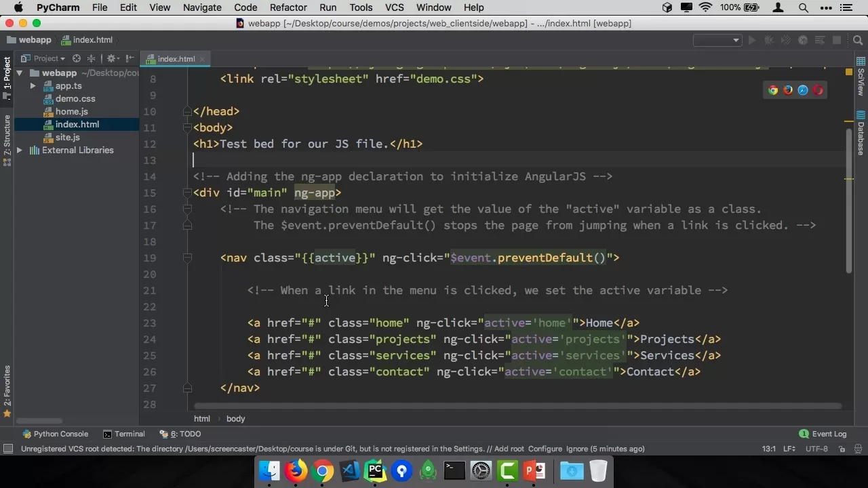Open Search Everywhere magnifier
This screenshot has width=868, height=488.
(x=857, y=40)
